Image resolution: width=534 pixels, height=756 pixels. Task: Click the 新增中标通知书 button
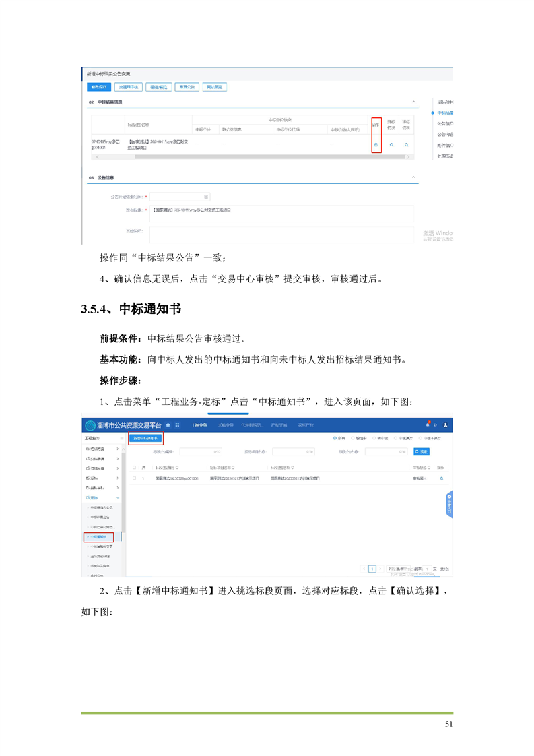146,438
